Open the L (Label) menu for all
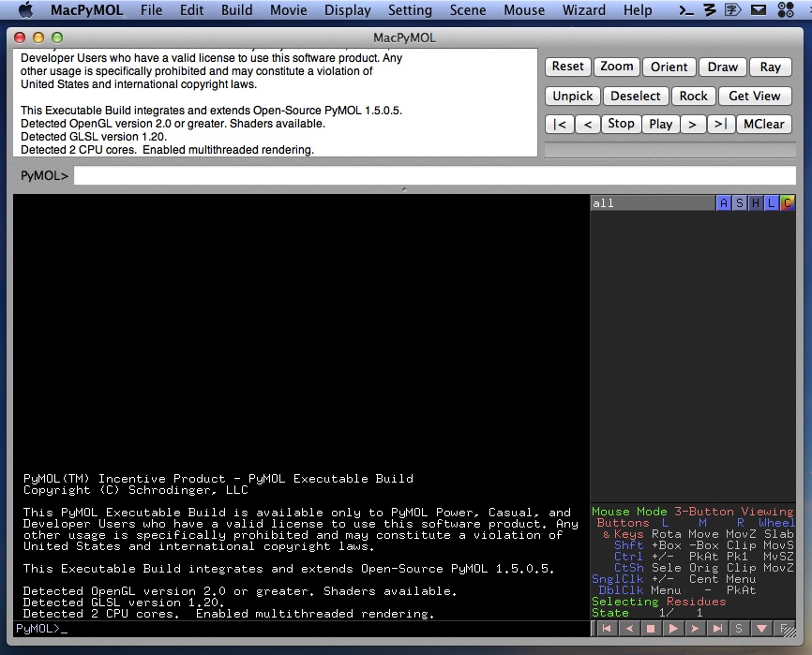This screenshot has height=655, width=812. tap(771, 203)
